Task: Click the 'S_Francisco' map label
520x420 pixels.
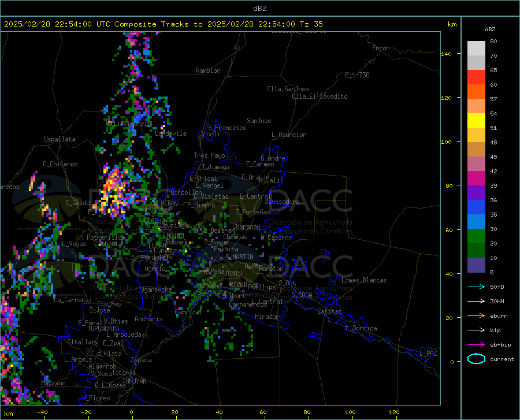Action: click(227, 128)
